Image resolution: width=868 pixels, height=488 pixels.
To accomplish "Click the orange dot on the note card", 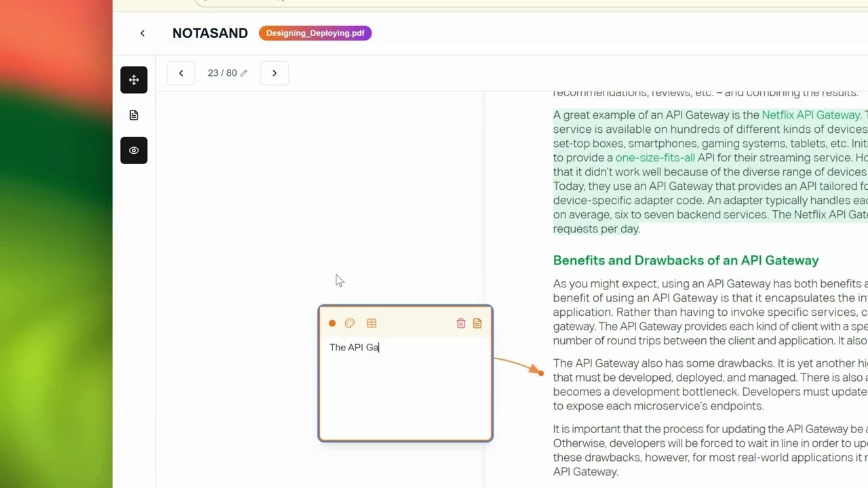I will pos(332,323).
